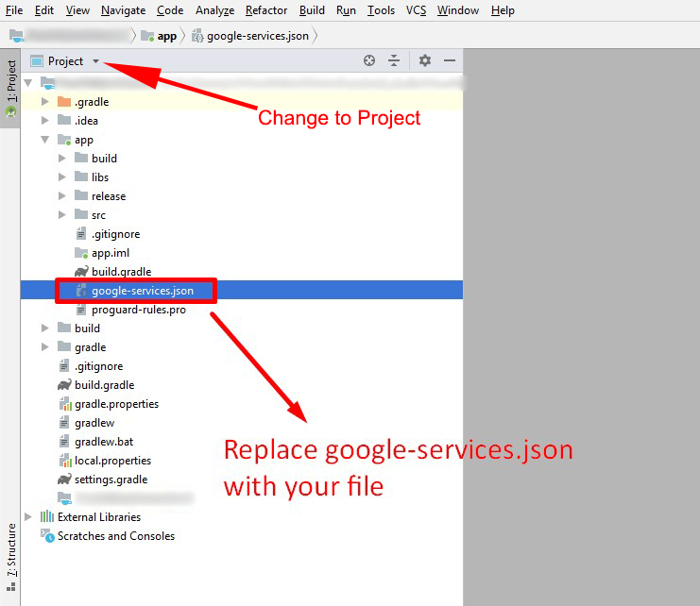
Task: Expand the libs folder
Action: [61, 177]
